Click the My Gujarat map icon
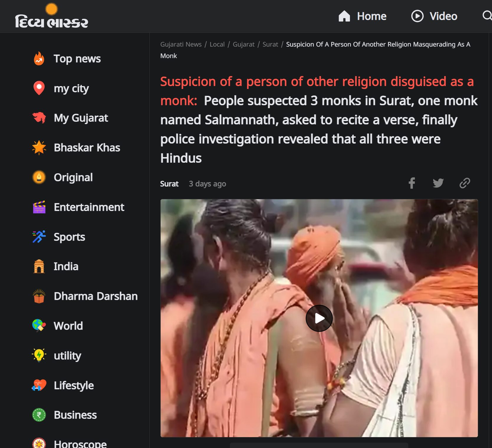Image resolution: width=492 pixels, height=448 pixels. (39, 118)
